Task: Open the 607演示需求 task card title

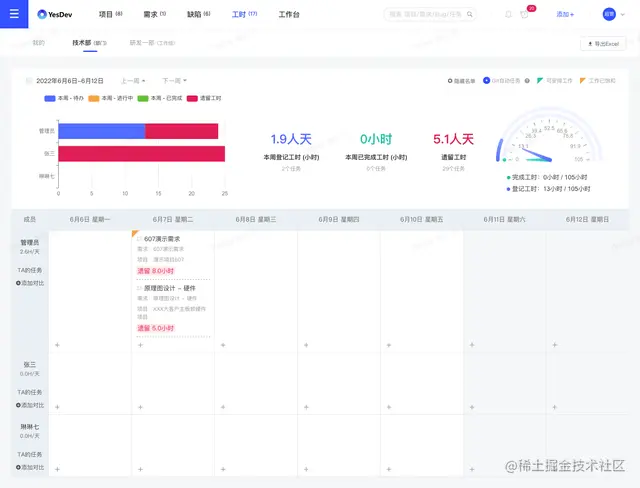Action: (162, 239)
